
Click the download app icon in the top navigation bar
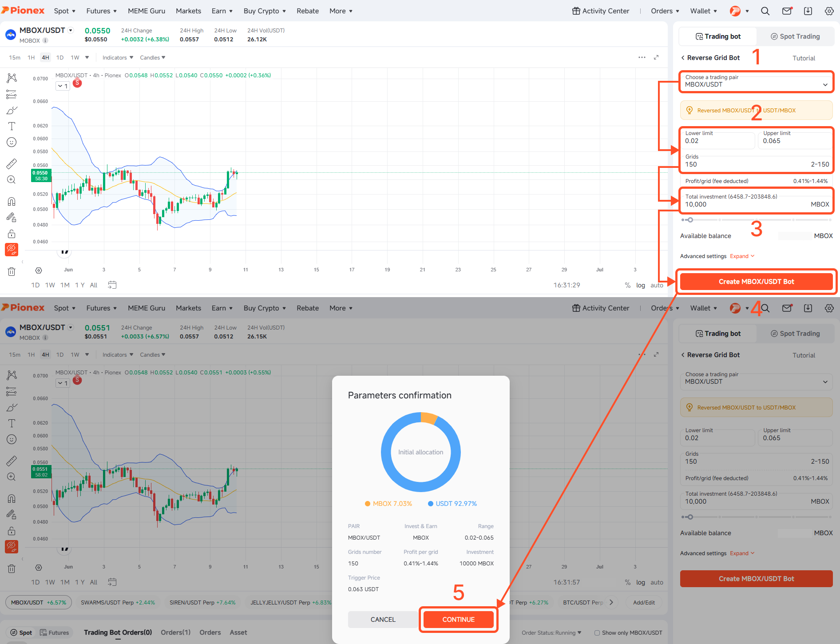pos(808,11)
